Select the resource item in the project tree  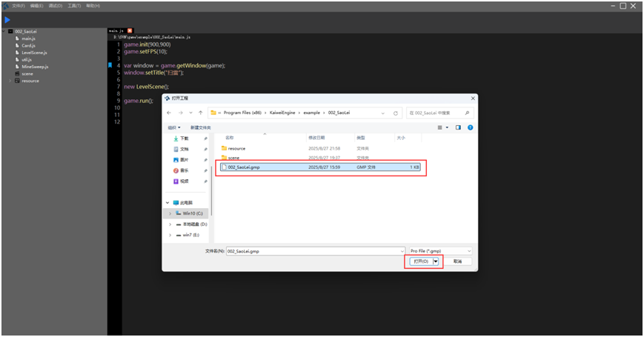click(30, 81)
